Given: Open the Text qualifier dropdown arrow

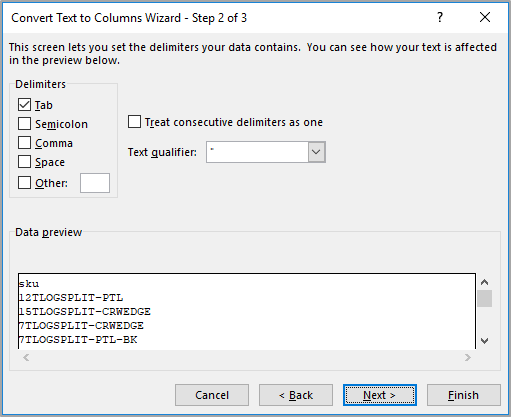Looking at the screenshot, I should [x=316, y=152].
